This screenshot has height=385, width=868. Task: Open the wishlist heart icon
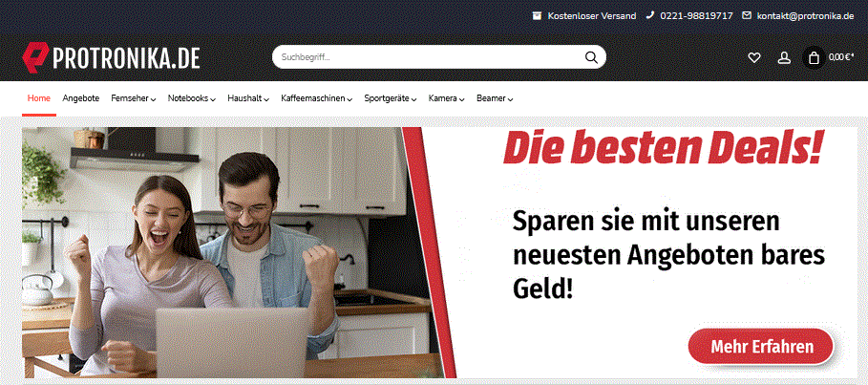[754, 57]
